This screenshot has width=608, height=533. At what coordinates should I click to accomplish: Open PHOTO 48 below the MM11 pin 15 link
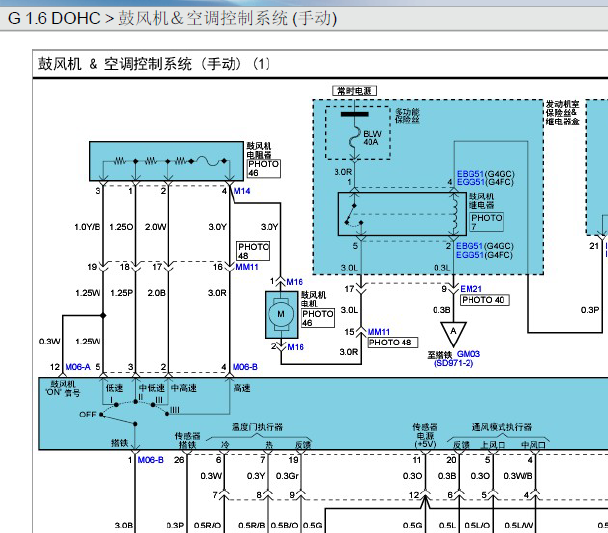tap(392, 343)
